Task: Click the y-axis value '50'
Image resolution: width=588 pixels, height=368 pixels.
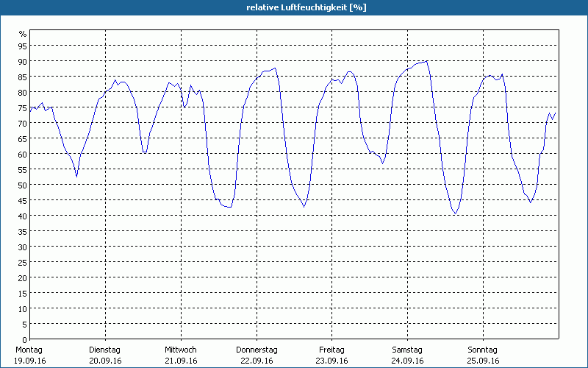Action: pos(23,185)
